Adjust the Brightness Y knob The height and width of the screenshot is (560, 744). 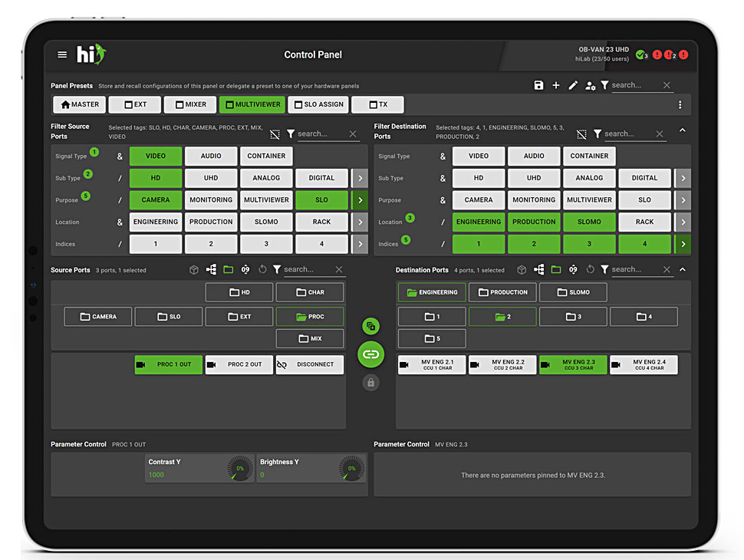[x=351, y=469]
